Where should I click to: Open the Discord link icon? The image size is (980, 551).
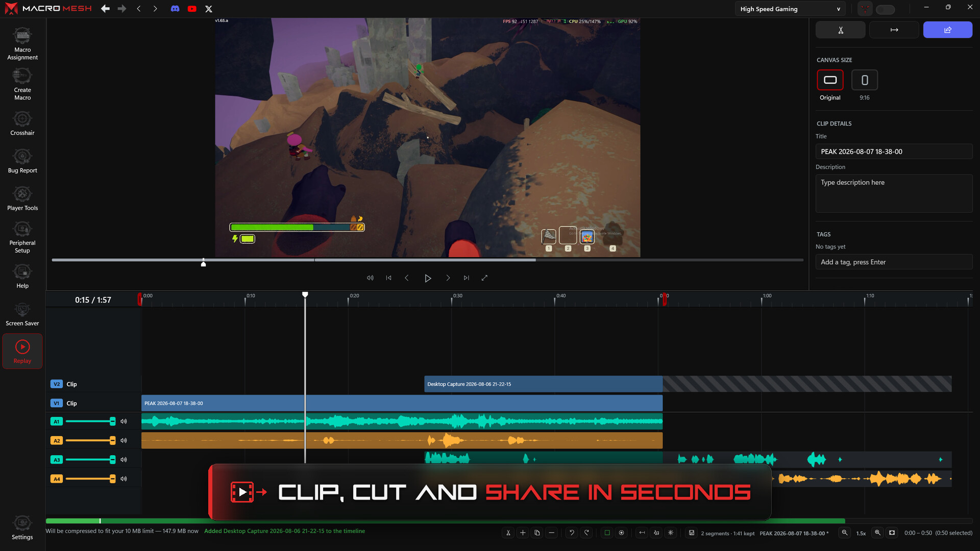coord(175,9)
